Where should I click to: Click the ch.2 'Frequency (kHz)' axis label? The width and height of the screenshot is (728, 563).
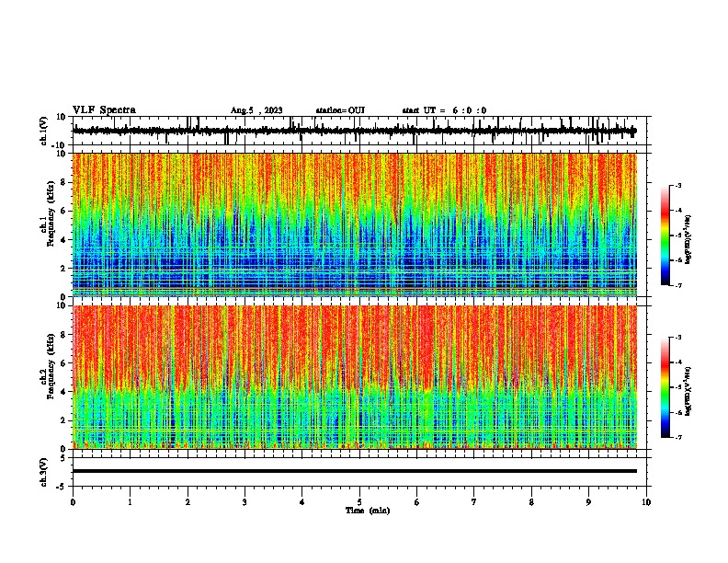click(48, 366)
